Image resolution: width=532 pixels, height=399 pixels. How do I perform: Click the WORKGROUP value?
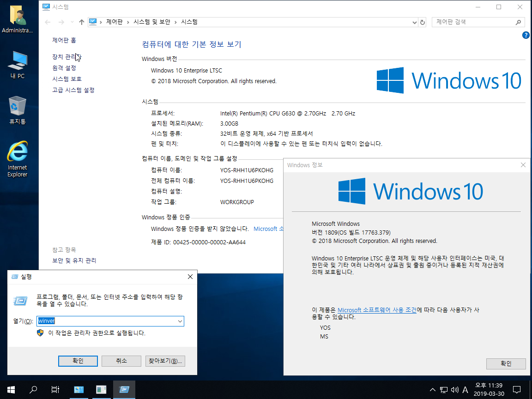click(237, 202)
